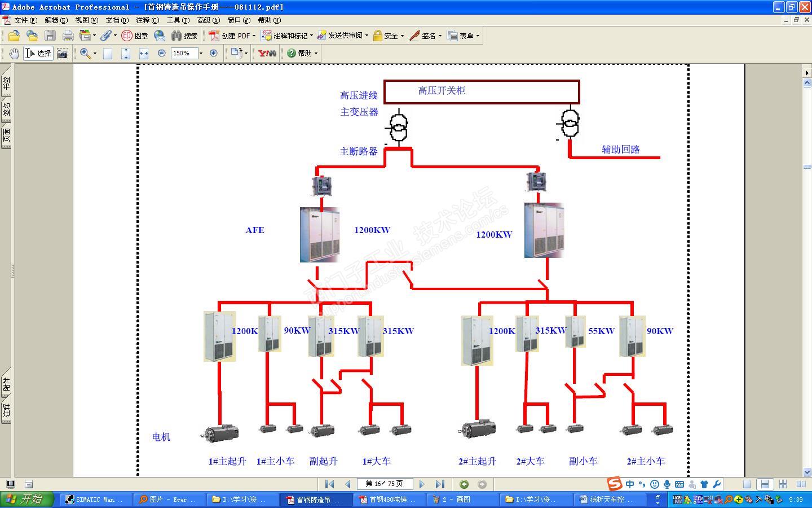The width and height of the screenshot is (812, 508).
Task: Switch to 画图 Paint taskbar window
Action: [x=461, y=500]
